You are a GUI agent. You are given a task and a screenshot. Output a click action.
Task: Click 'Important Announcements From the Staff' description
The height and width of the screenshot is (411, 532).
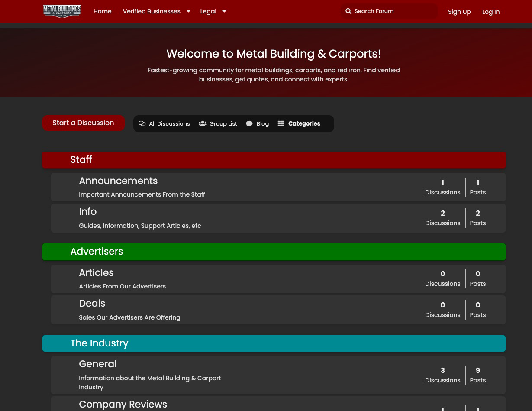[142, 195]
